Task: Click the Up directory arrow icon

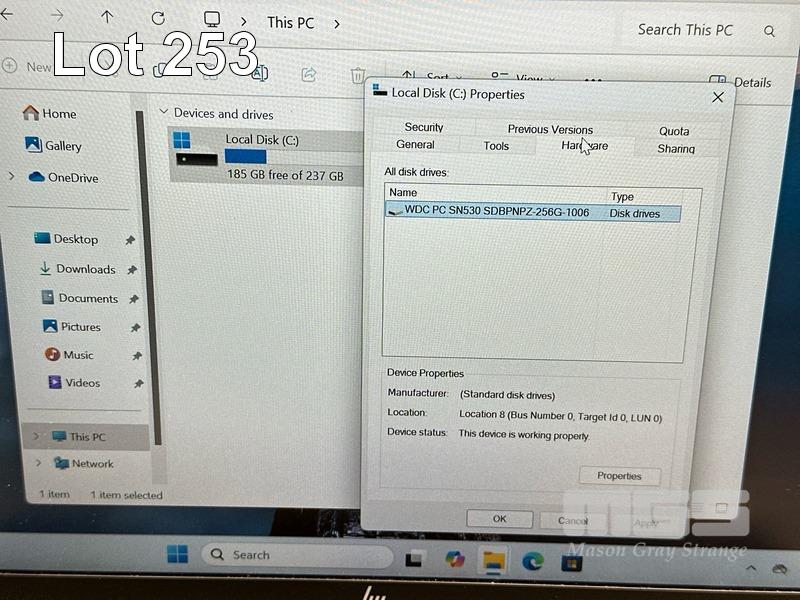Action: 107,17
